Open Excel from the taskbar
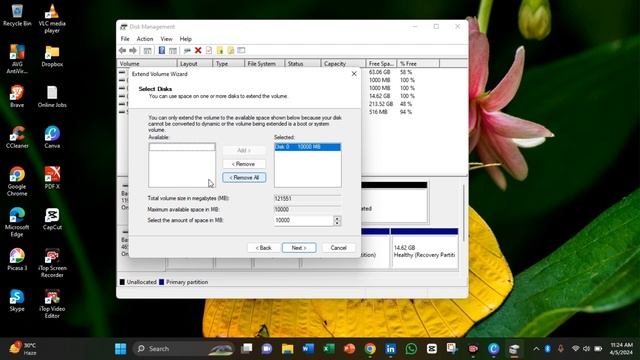640x360 pixels. pos(329,349)
